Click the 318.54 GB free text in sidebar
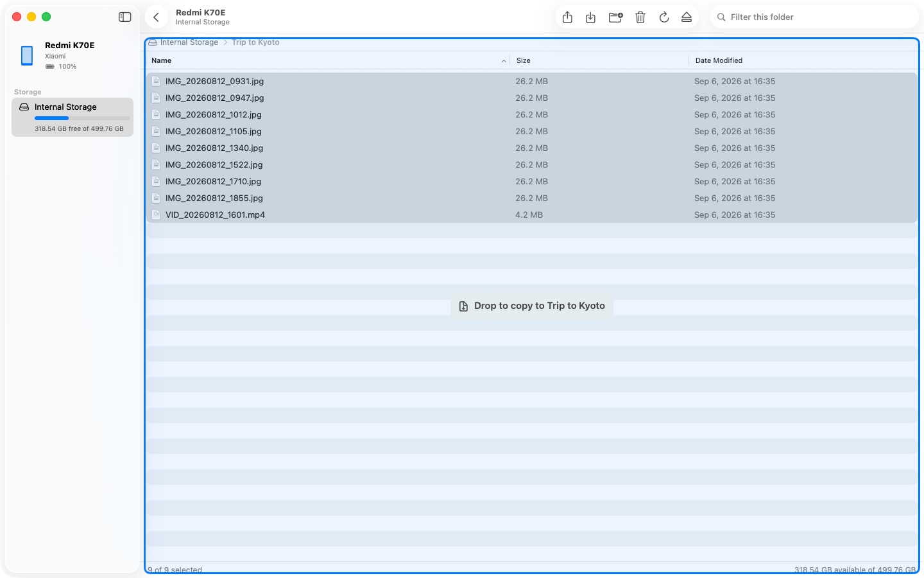 click(79, 129)
